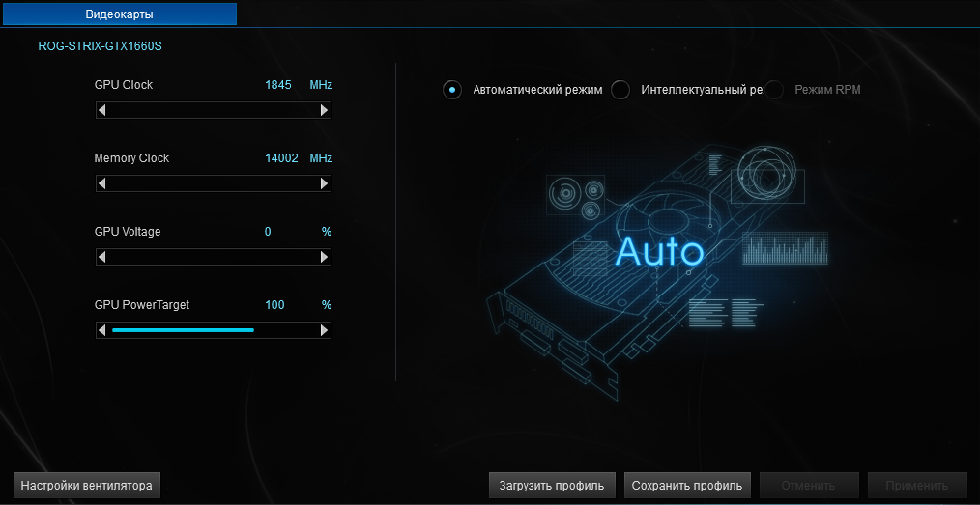Image resolution: width=980 pixels, height=505 pixels.
Task: Open Настройки вентилятора fan settings
Action: 87,485
